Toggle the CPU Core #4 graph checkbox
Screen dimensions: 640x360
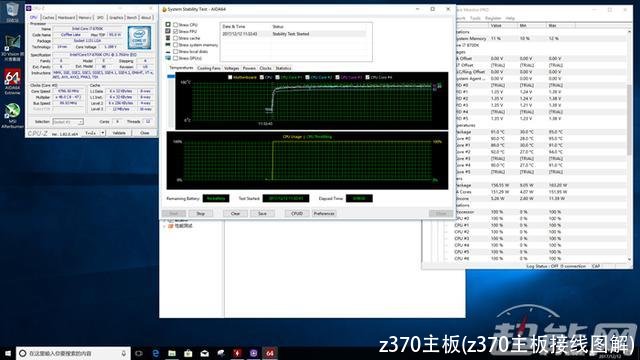[368, 77]
